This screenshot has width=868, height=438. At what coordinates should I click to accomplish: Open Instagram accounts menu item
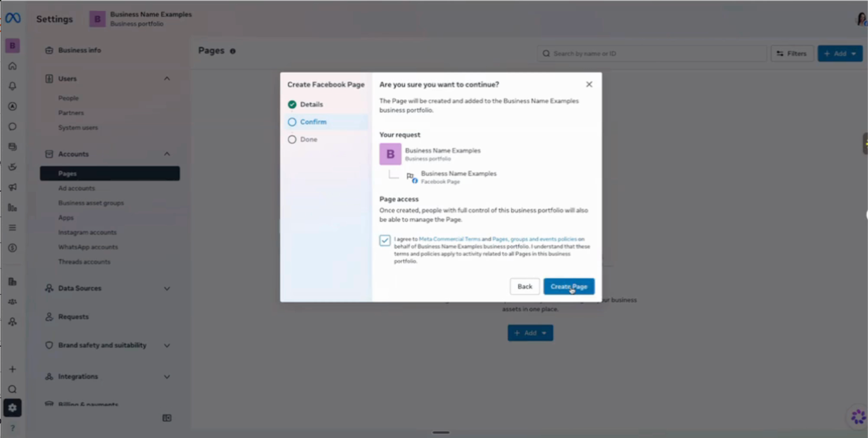[x=87, y=233]
